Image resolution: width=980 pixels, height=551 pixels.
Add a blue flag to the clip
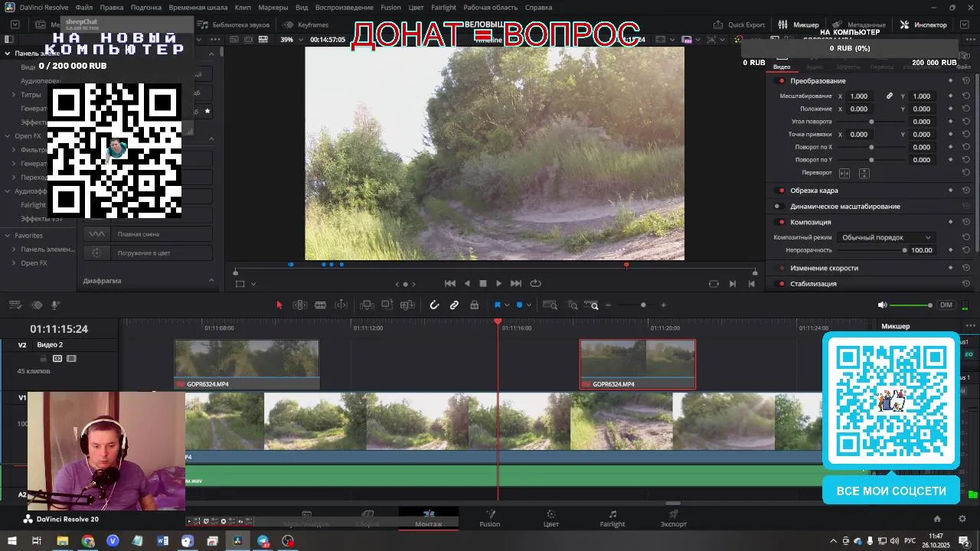click(x=498, y=305)
